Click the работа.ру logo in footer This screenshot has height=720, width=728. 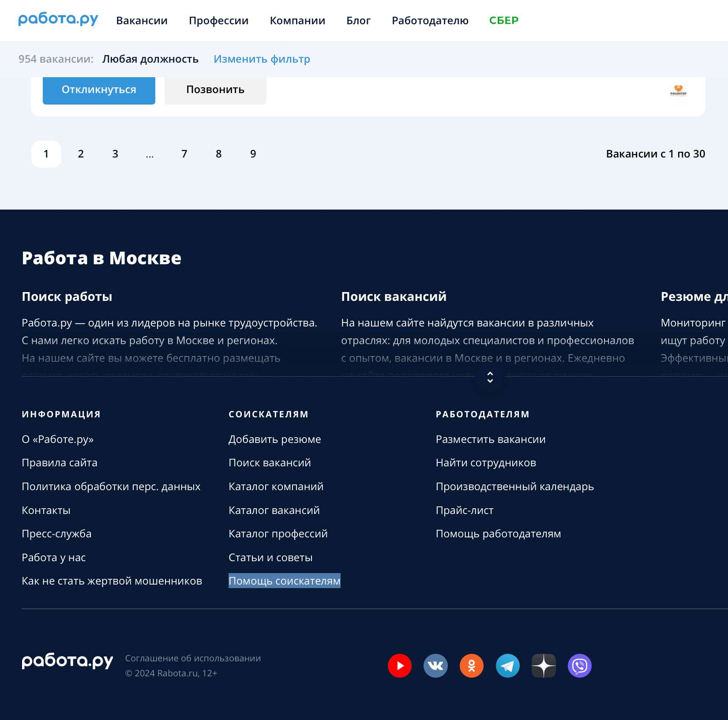coord(68,661)
